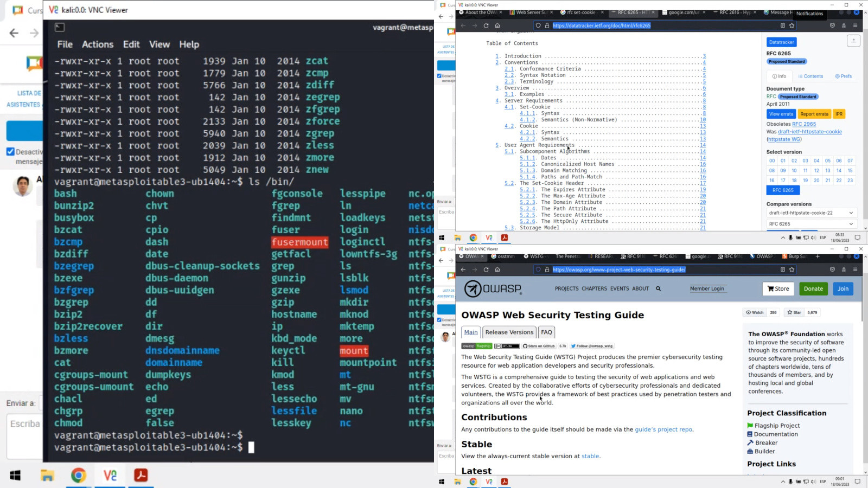
Task: Switch to the Release Versions tab on the OWASP page
Action: click(x=509, y=332)
